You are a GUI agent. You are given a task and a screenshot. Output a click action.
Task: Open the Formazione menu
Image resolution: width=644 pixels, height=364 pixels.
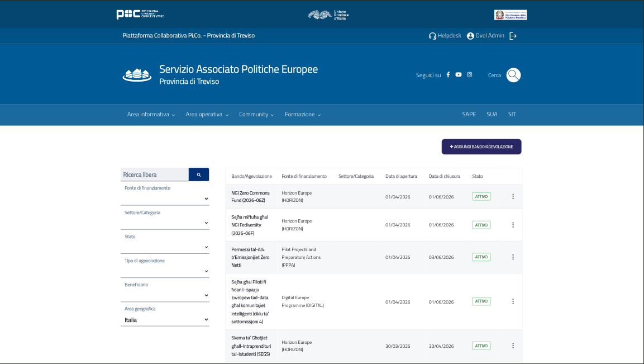click(299, 114)
